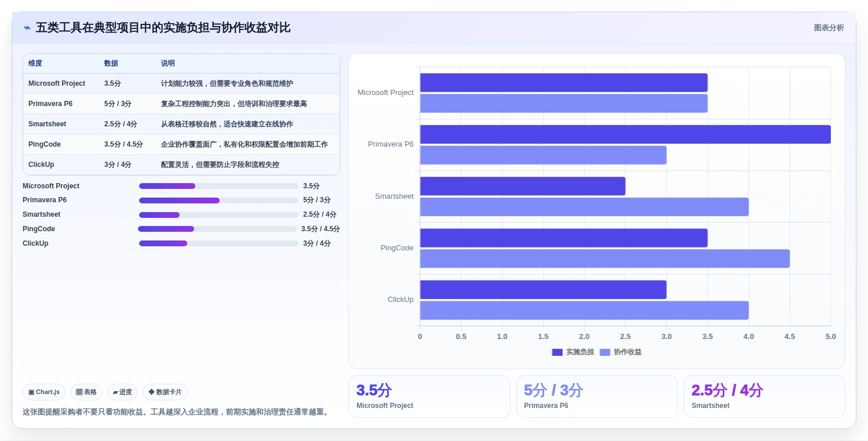
Task: Click description 从表格迁移较自然，适合快速建立在线协作
Action: [x=227, y=124]
